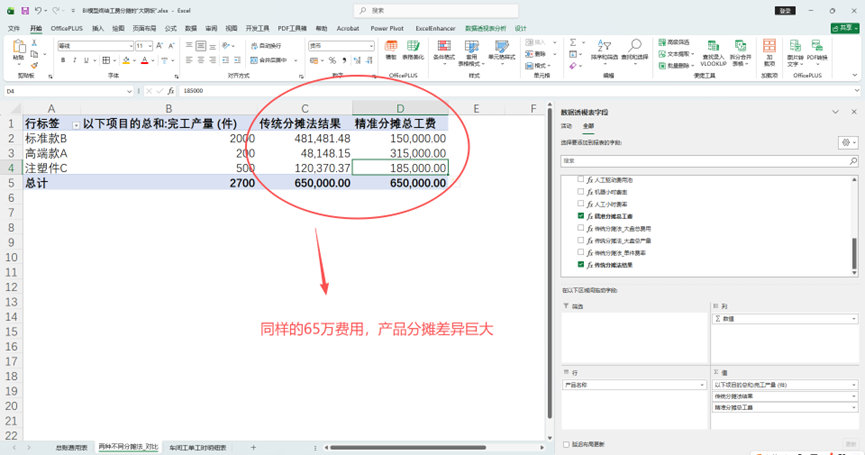Open Format as Table (套用表格格式)

coord(472,53)
